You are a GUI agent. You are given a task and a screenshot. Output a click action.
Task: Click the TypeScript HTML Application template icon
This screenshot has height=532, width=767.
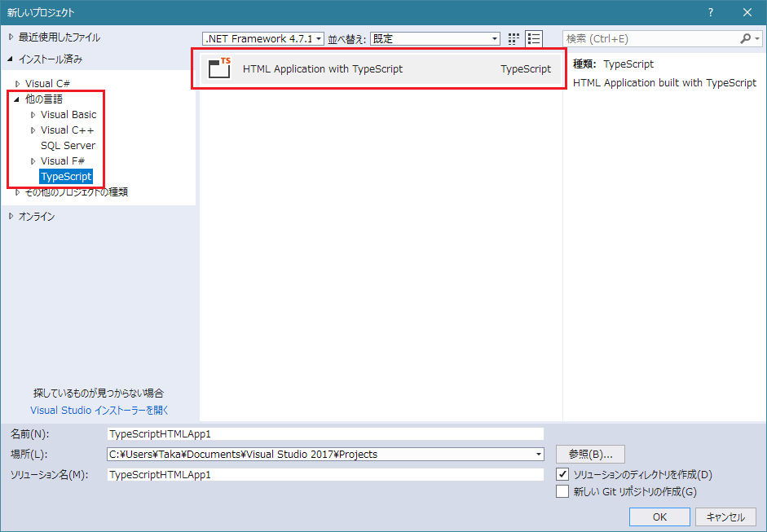(219, 68)
